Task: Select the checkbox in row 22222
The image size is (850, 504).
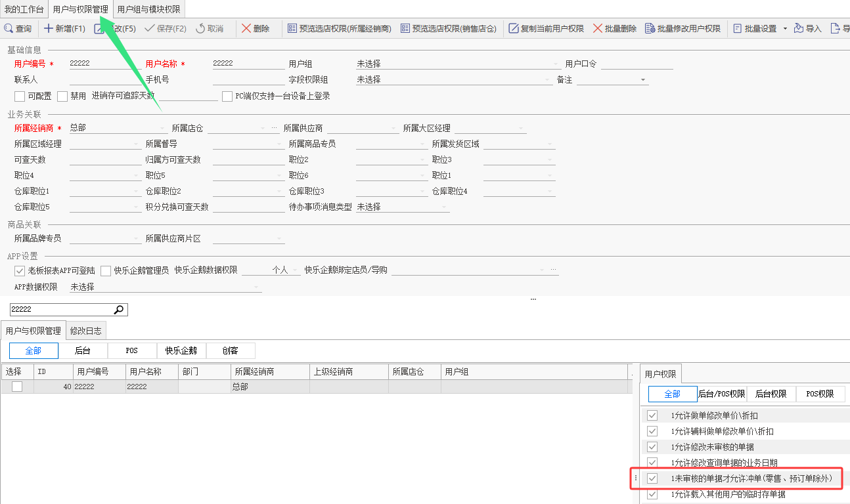Action: point(17,387)
